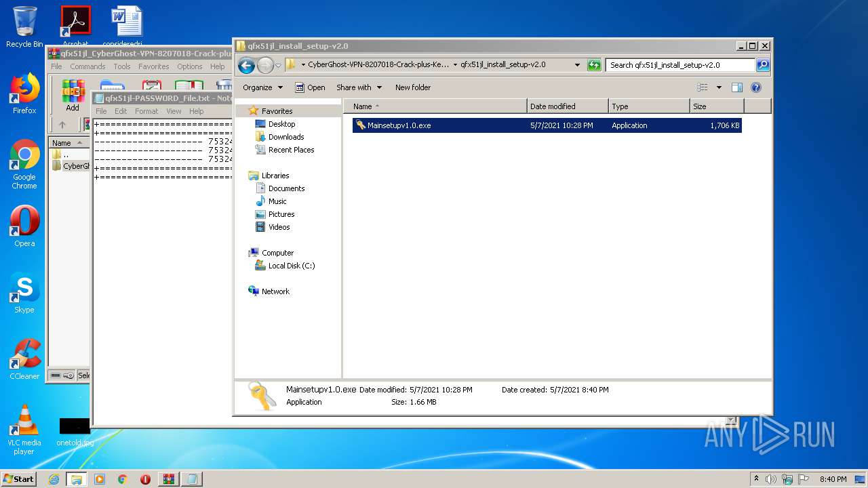Switch to Notepad taskbar button

coord(192,479)
